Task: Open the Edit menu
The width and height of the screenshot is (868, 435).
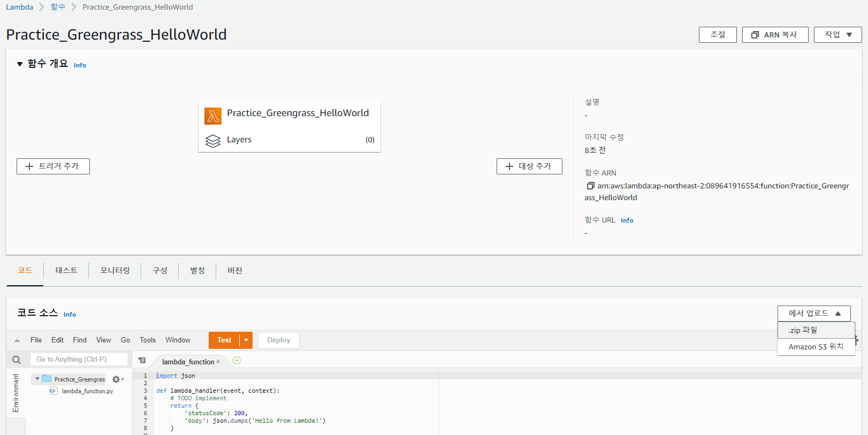Action: (57, 340)
